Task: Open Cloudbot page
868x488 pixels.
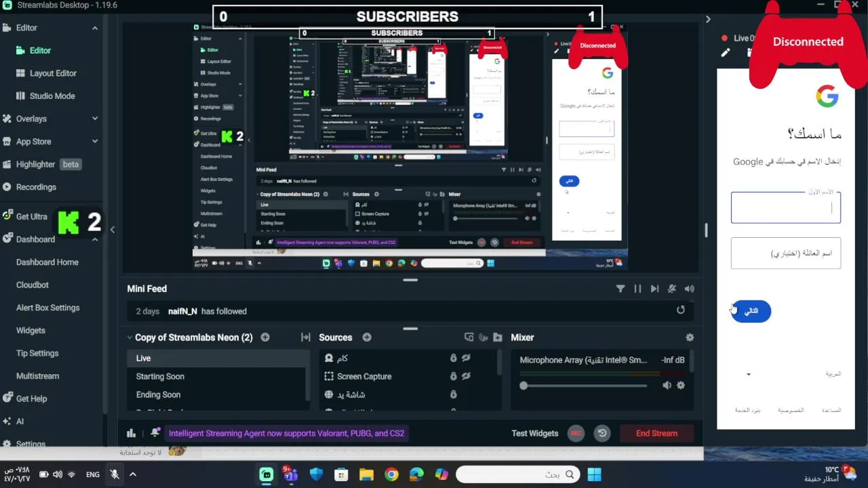Action: (x=33, y=285)
